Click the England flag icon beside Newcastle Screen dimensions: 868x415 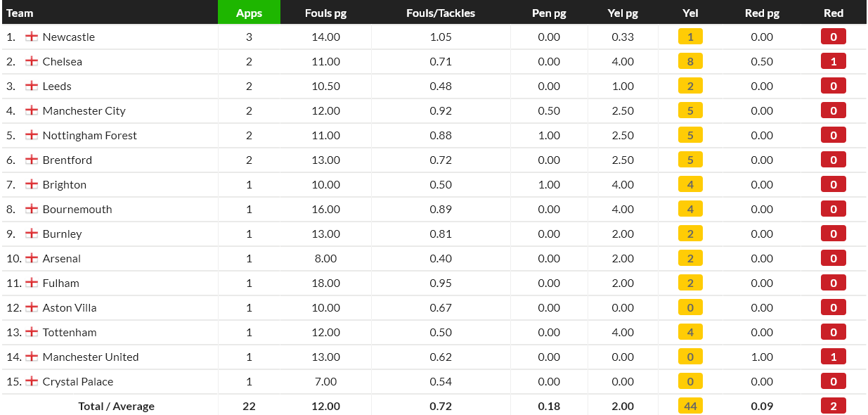point(32,37)
